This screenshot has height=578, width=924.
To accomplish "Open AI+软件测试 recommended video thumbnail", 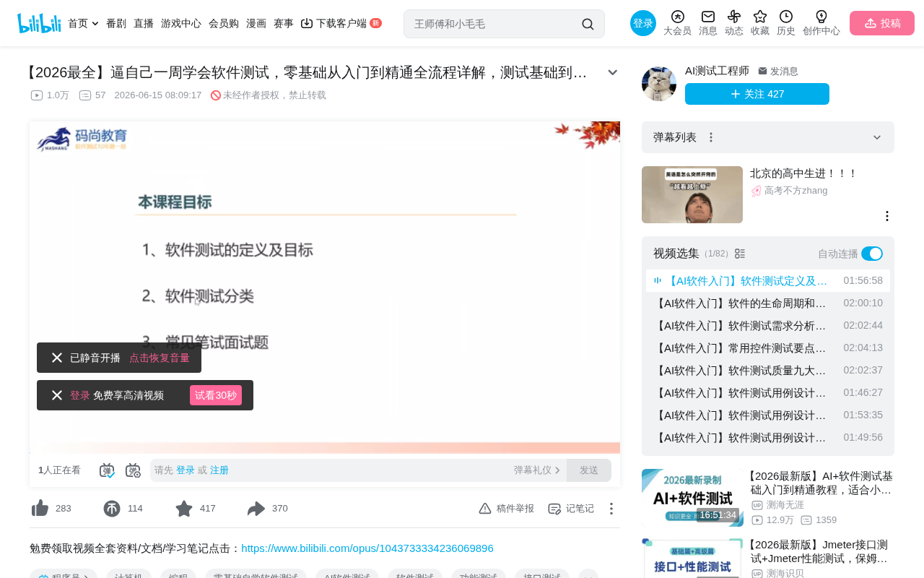I will coord(692,498).
